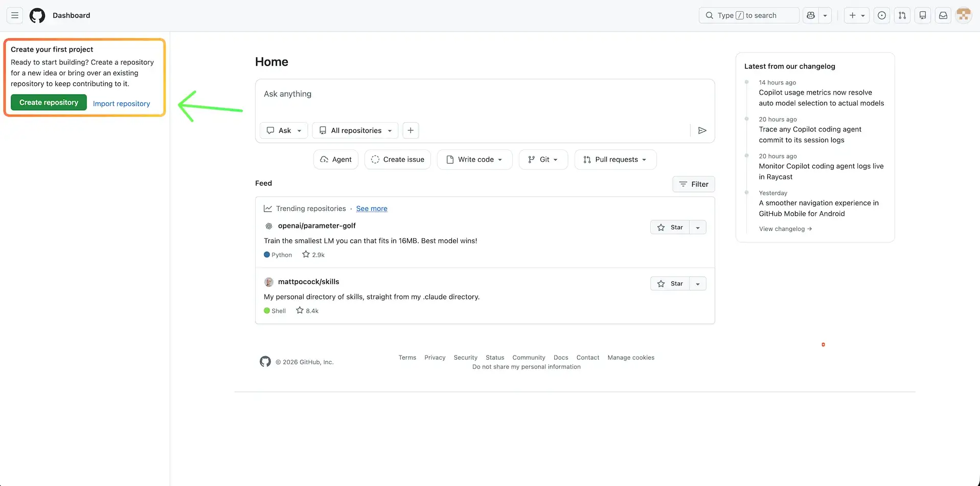Open the Trace any Copilot coding agent entry

810,135
